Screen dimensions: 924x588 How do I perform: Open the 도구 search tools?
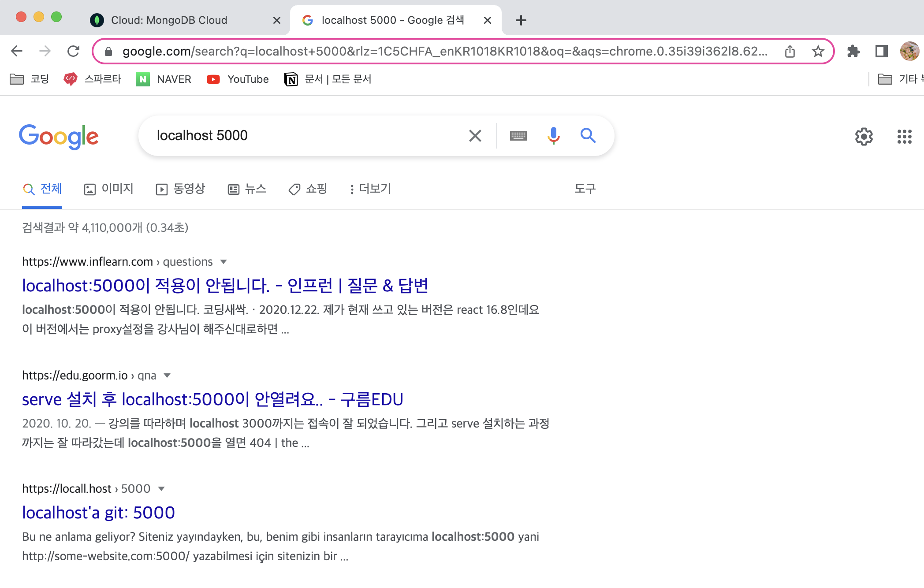pos(585,189)
